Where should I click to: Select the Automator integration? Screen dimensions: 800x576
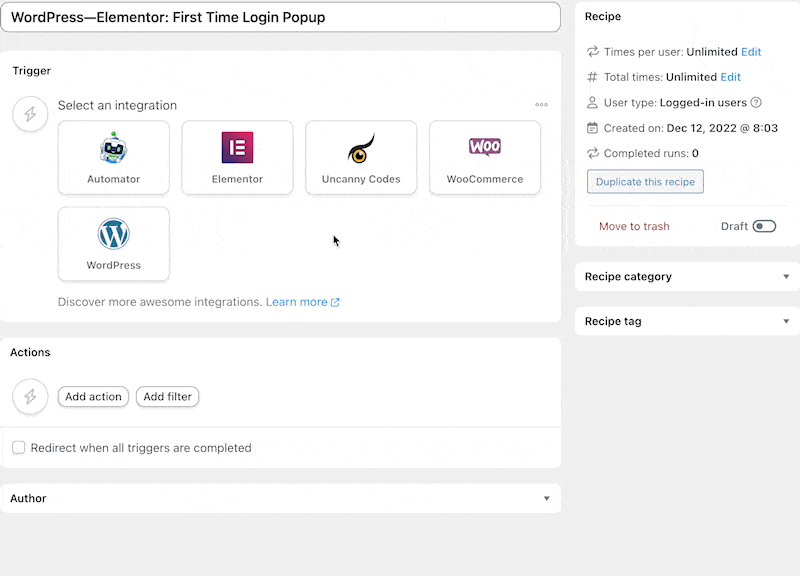[x=113, y=157]
